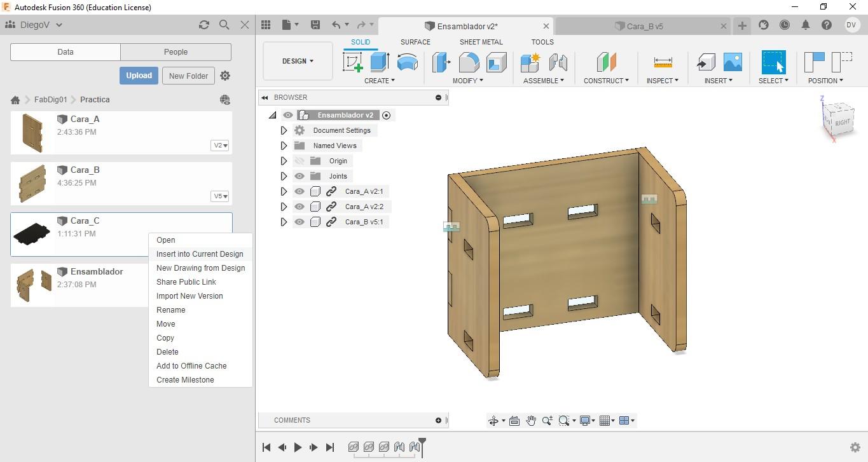
Task: Activate the Fillet tool icon
Action: coord(469,62)
